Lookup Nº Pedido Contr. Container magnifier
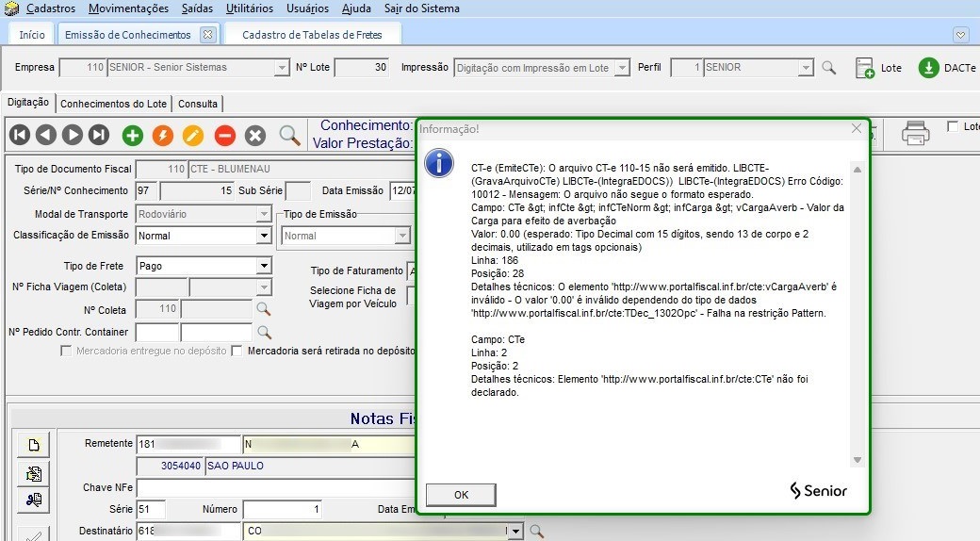980x541 pixels. (264, 332)
